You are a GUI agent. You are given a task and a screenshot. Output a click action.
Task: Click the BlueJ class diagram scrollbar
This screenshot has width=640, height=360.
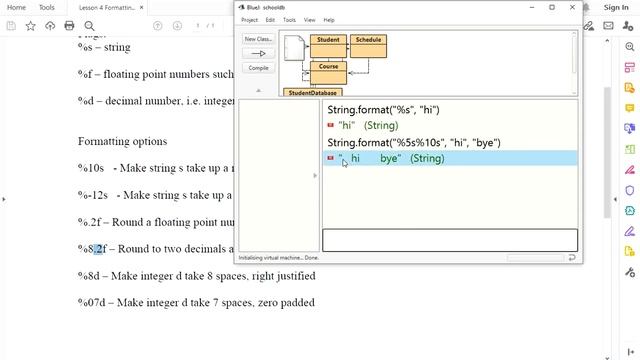tap(574, 56)
